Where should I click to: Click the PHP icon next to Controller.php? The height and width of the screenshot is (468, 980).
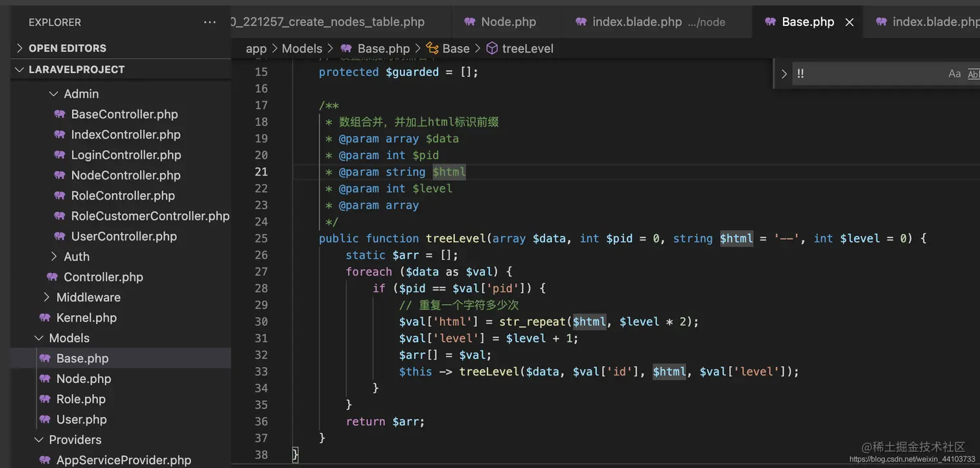coord(52,277)
